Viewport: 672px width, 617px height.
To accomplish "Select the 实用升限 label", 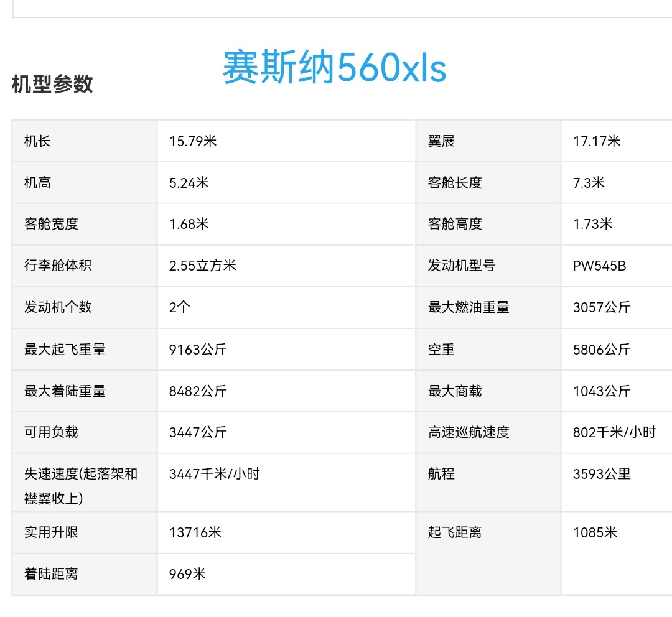I will coord(52,532).
